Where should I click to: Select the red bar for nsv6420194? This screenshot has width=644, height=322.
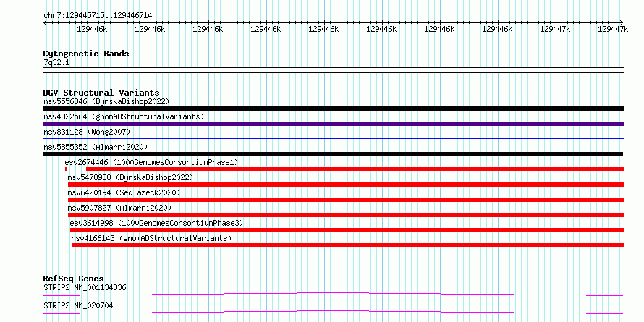pyautogui.click(x=346, y=200)
